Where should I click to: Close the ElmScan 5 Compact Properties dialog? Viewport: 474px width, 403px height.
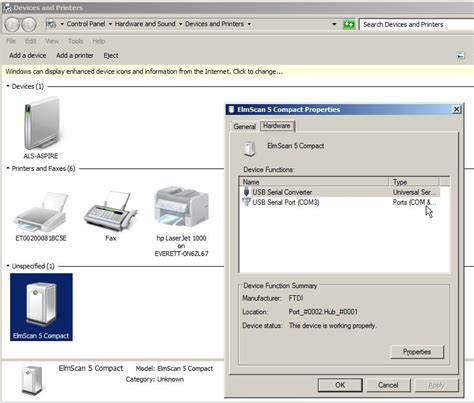(456, 109)
